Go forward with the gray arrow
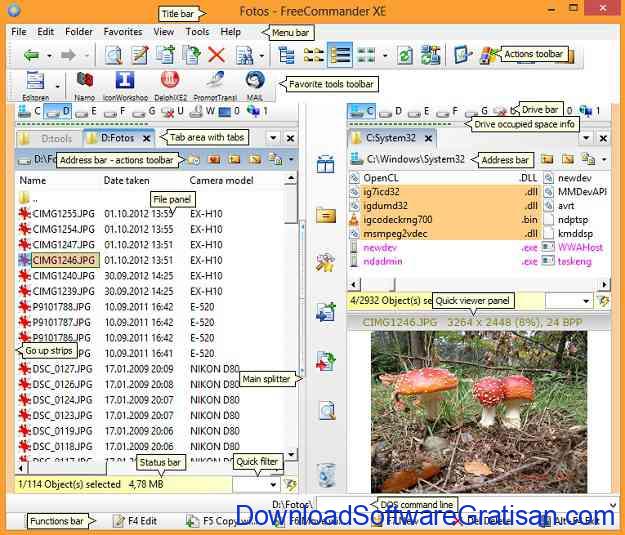 pos(68,55)
